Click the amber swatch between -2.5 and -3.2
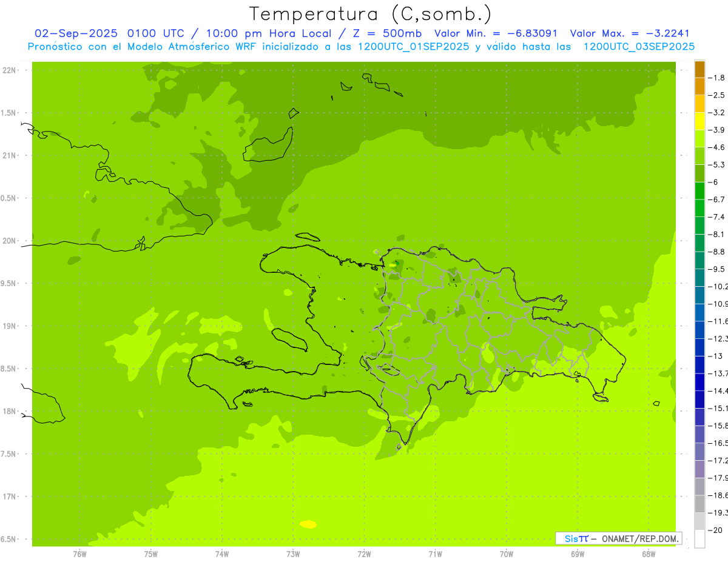Image resolution: width=728 pixels, height=562 pixels. (x=699, y=104)
